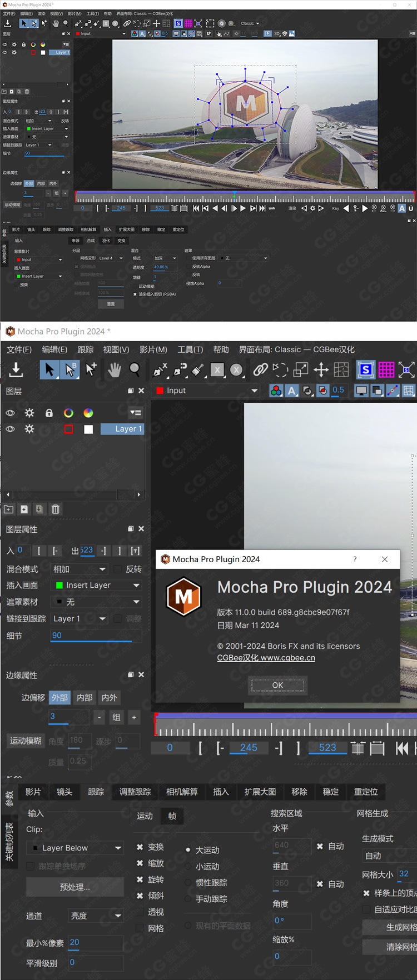Click the Link chain icon in enlarged toolbar
417x980 pixels.
(x=260, y=369)
